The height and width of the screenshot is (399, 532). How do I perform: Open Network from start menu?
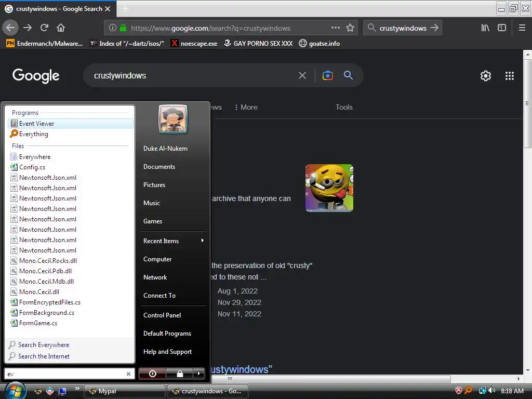[155, 277]
